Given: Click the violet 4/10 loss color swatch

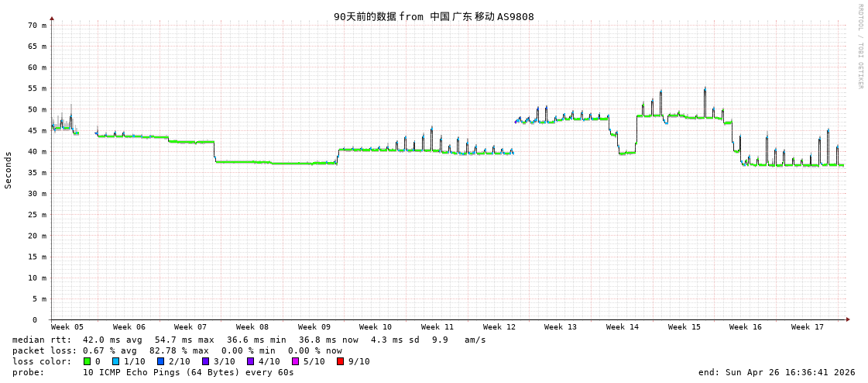Looking at the screenshot, I should tap(251, 361).
